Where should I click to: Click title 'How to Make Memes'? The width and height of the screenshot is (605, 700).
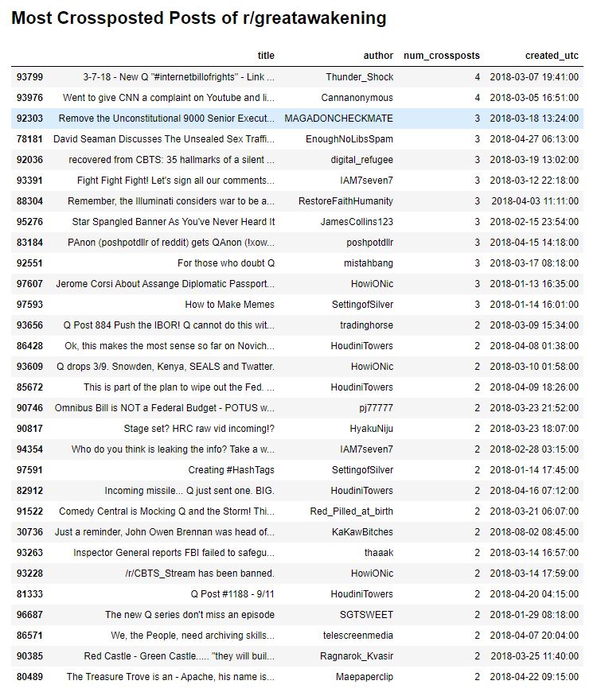coord(230,305)
